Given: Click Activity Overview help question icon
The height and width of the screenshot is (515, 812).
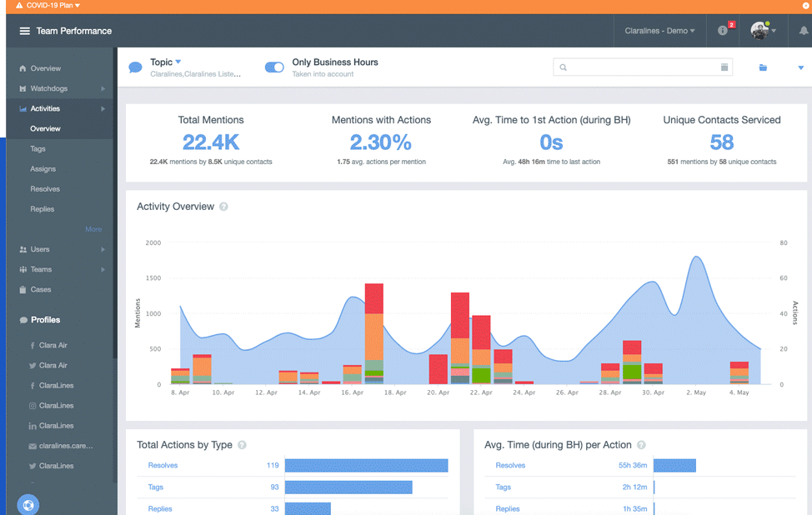Looking at the screenshot, I should (223, 207).
